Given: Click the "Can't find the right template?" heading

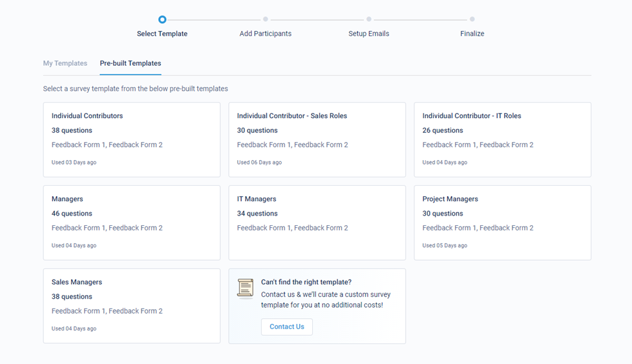Looking at the screenshot, I should point(306,282).
